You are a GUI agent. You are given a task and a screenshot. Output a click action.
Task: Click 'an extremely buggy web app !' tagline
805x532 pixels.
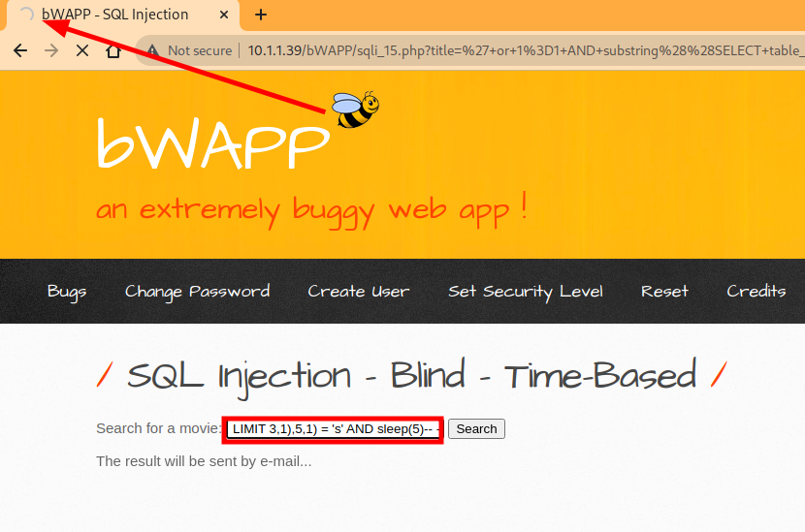[311, 210]
